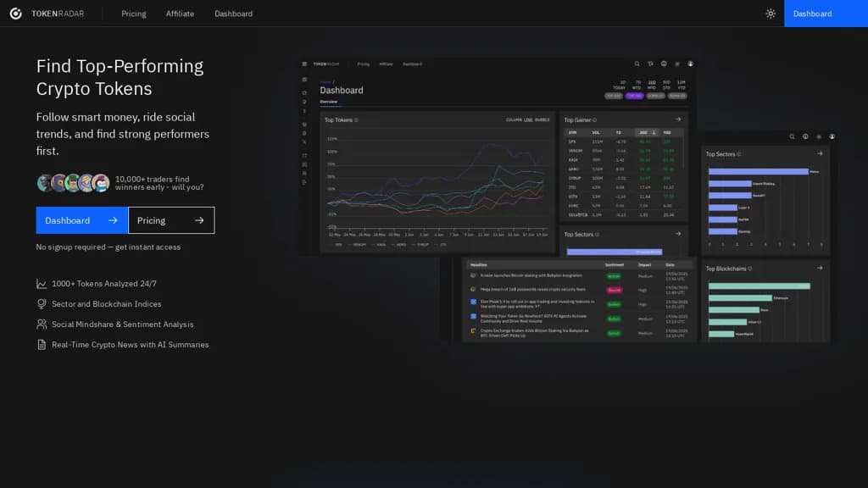Click the "Find Top-Performing Crypto Tokens" heading
Viewport: 868px width, 488px height.
coord(120,77)
